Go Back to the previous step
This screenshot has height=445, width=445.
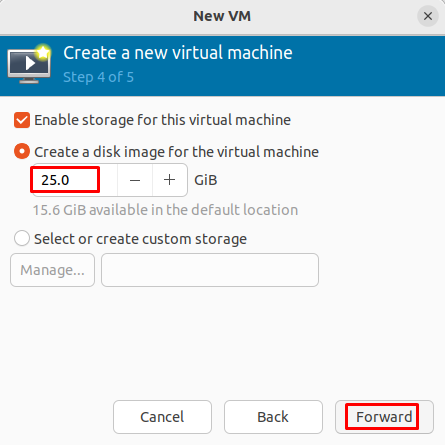coord(273,417)
